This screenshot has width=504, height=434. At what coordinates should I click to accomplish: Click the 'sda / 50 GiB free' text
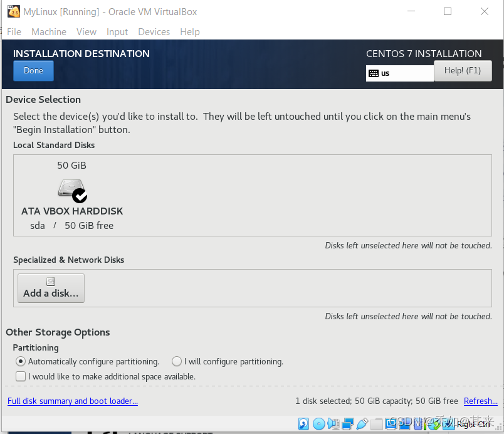point(71,225)
